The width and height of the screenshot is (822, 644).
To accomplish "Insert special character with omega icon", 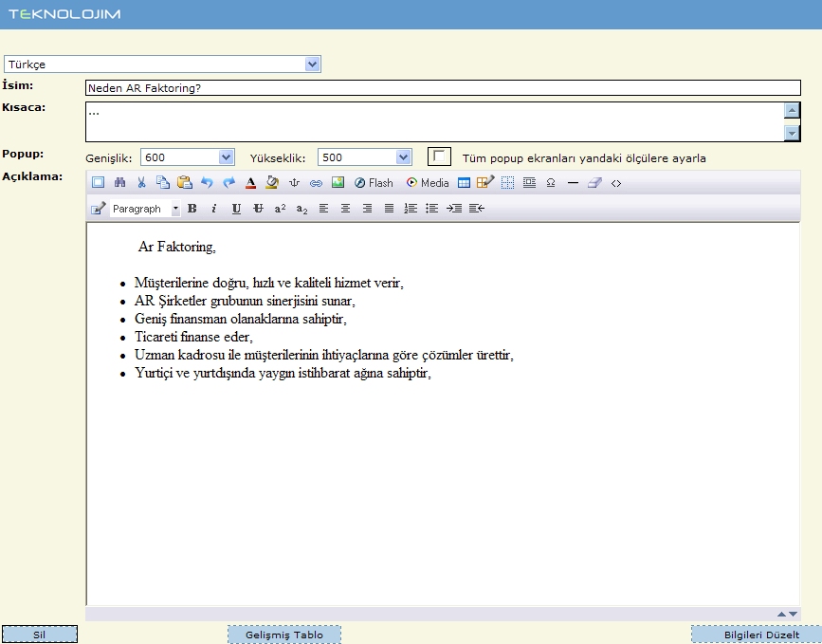I will pyautogui.click(x=551, y=182).
